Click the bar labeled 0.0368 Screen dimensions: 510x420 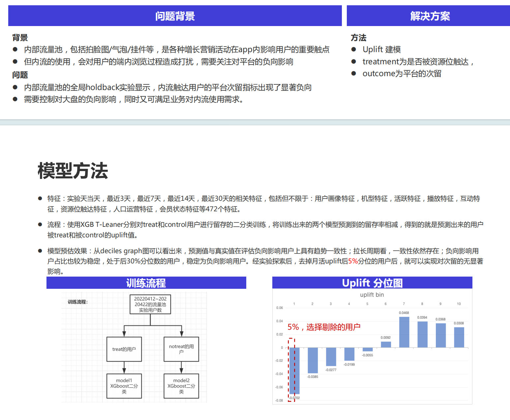(441, 335)
